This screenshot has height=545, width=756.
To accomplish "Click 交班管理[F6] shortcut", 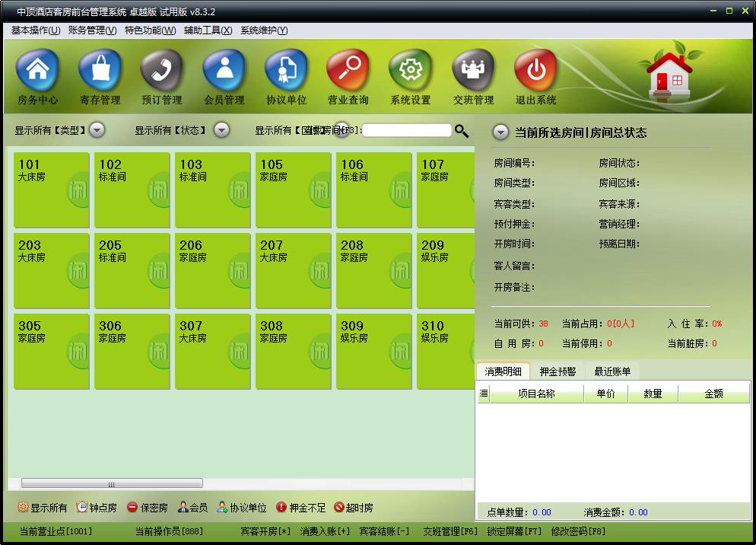I will coord(449,531).
